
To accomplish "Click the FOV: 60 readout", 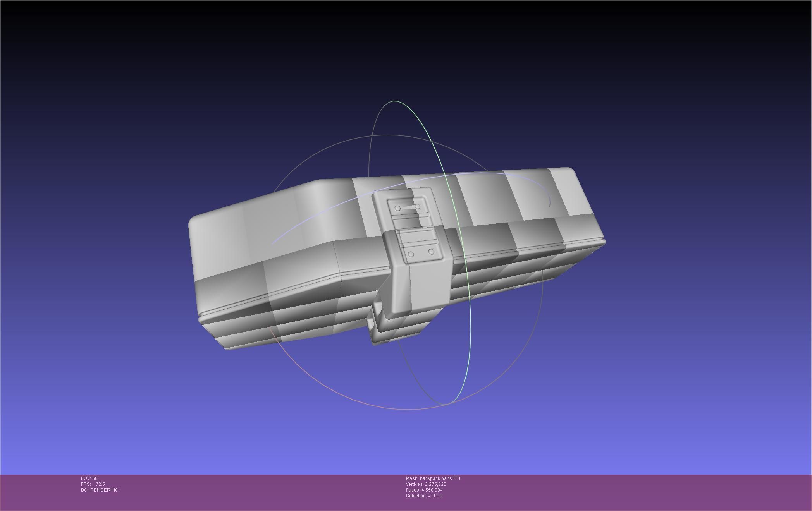I will 89,478.
